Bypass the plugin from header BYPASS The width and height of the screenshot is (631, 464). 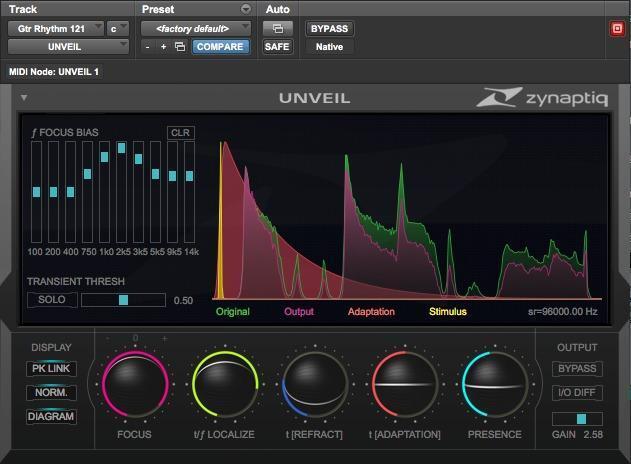[x=330, y=29]
